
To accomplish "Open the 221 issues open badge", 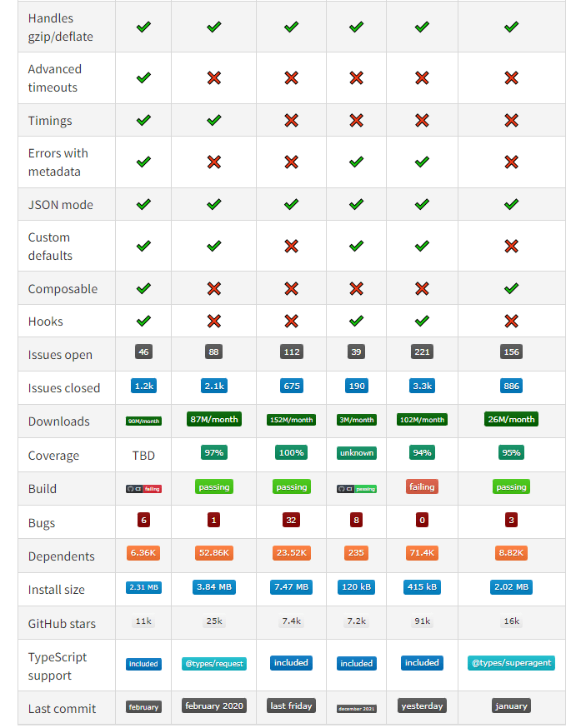I will coord(422,352).
